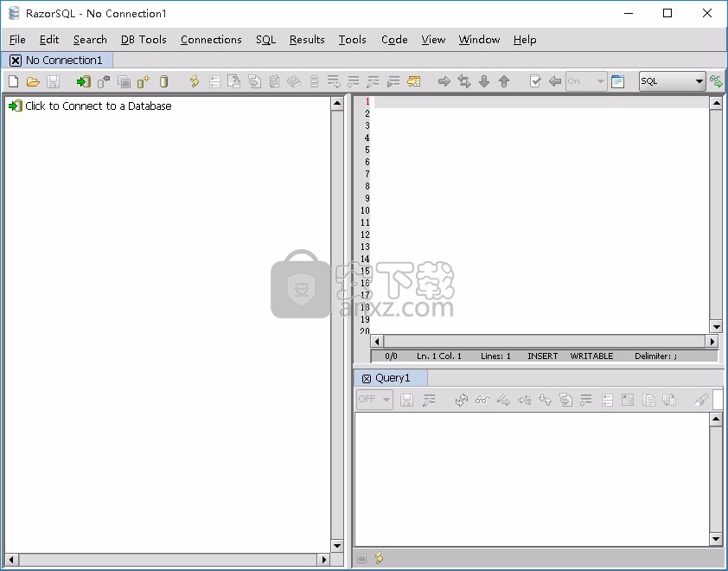This screenshot has height=571, width=728.
Task: Click the New File toolbar icon
Action: pos(14,82)
